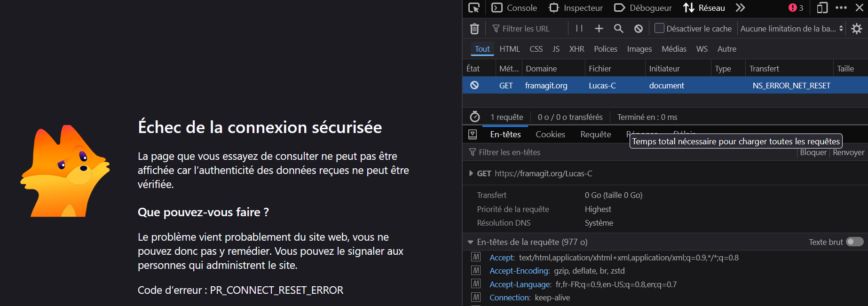Click error code PR_CONNECT_RESET_ERROR text

click(x=276, y=290)
